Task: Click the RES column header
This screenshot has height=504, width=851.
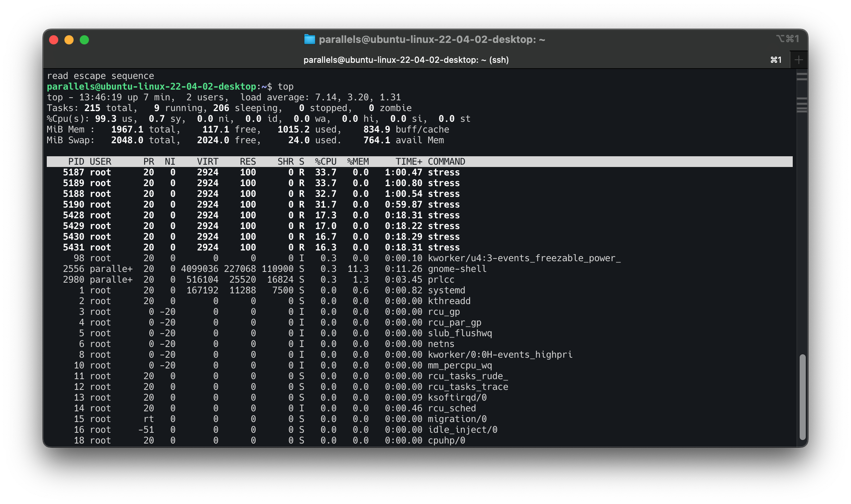Action: click(x=248, y=162)
